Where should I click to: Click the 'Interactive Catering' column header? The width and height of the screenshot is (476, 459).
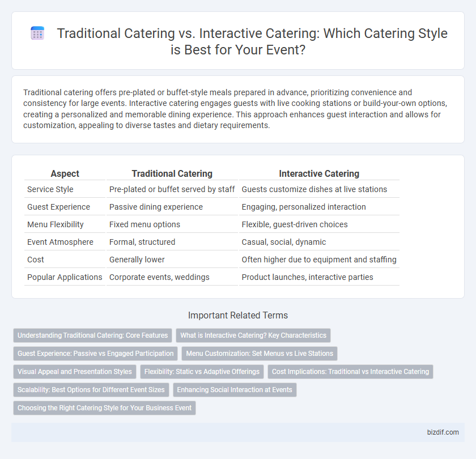[319, 173]
